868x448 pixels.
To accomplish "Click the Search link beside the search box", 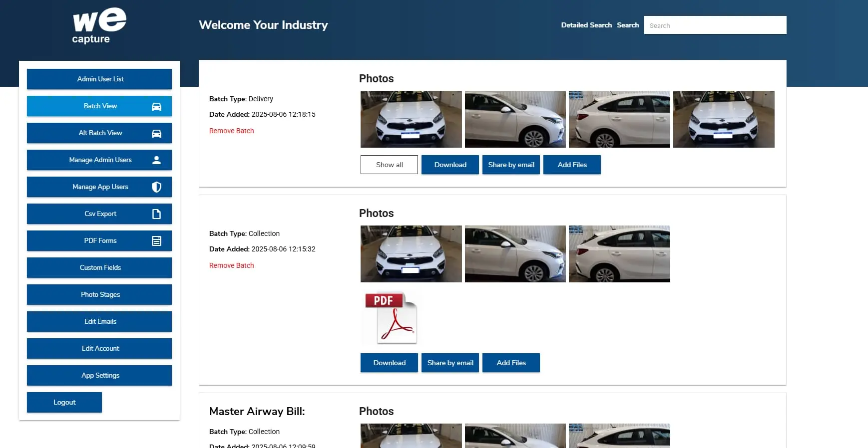I will [628, 25].
